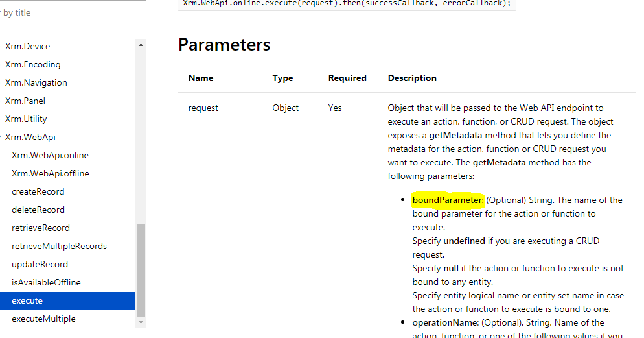Collapse the Xrm.WebApi tree node
This screenshot has height=338, width=644.
click(x=1, y=137)
